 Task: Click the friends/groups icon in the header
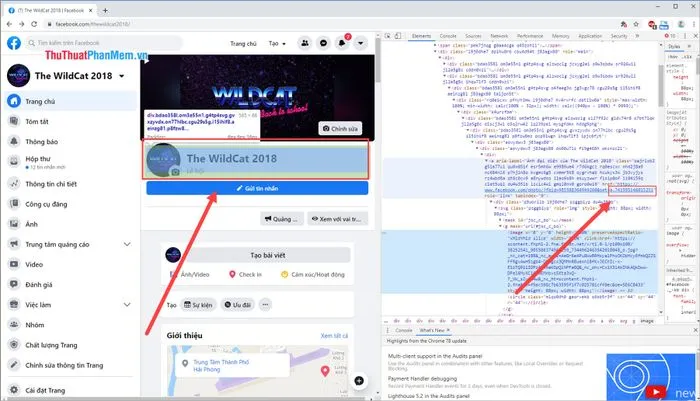pos(305,44)
